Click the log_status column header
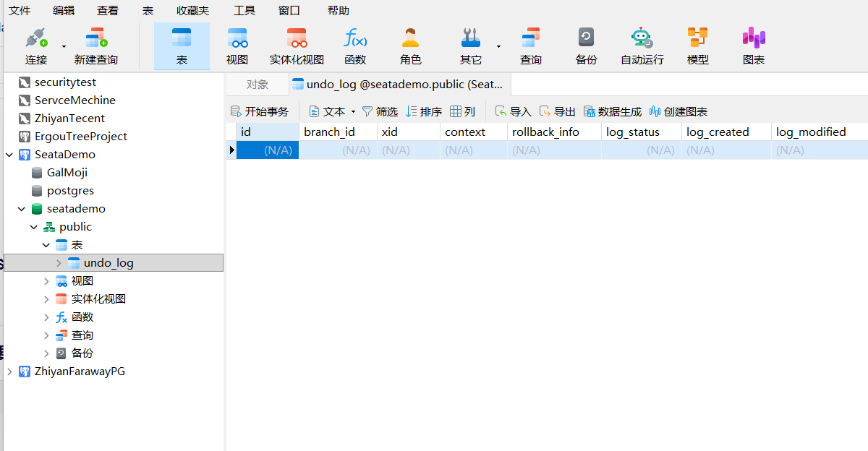 click(x=633, y=132)
